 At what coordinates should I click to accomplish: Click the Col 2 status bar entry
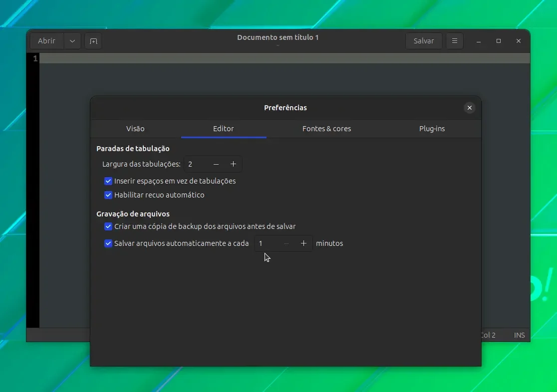pyautogui.click(x=489, y=335)
